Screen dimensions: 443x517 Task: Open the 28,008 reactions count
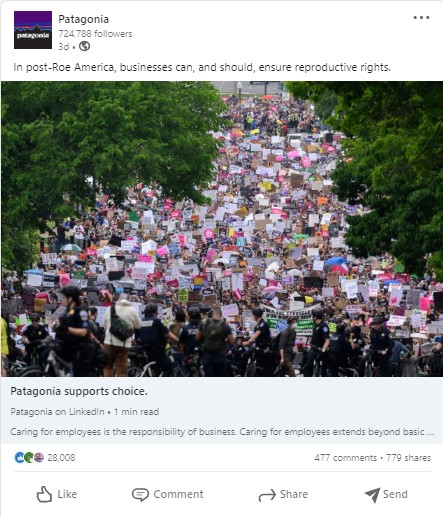click(61, 458)
